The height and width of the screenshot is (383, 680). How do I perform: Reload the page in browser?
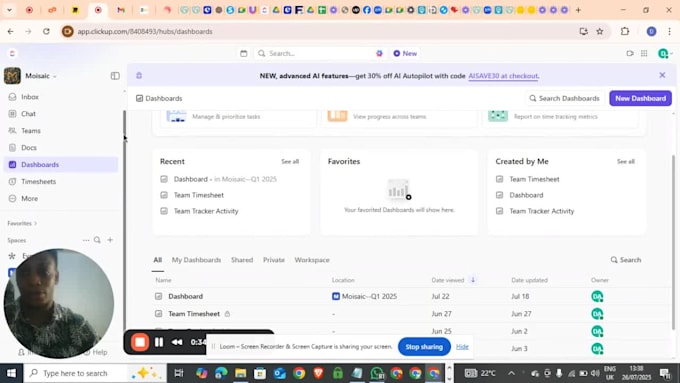[46, 31]
